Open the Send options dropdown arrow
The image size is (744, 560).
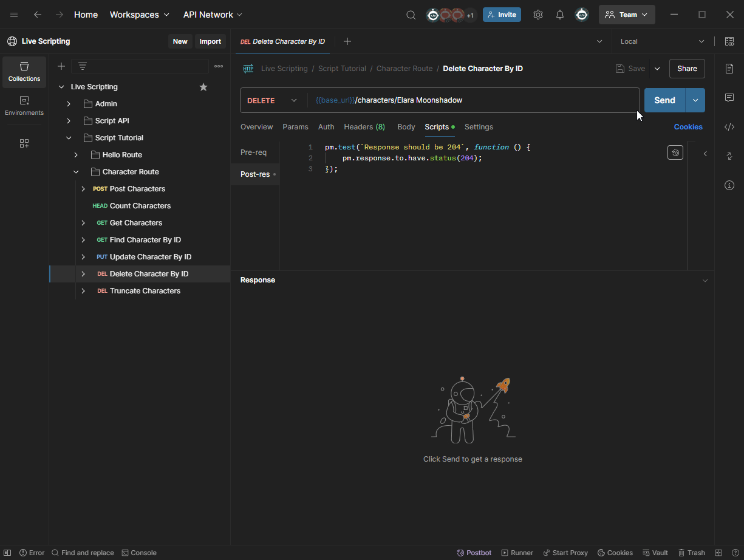click(x=695, y=100)
